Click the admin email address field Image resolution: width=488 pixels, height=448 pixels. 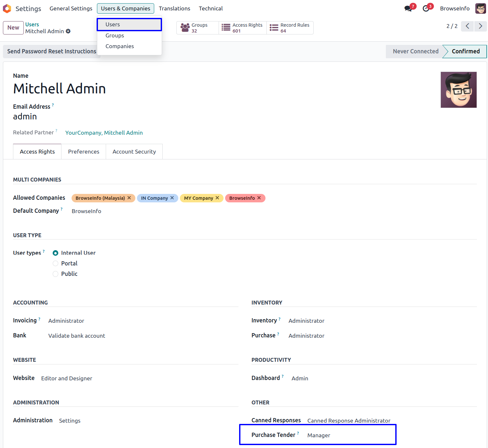pos(25,116)
